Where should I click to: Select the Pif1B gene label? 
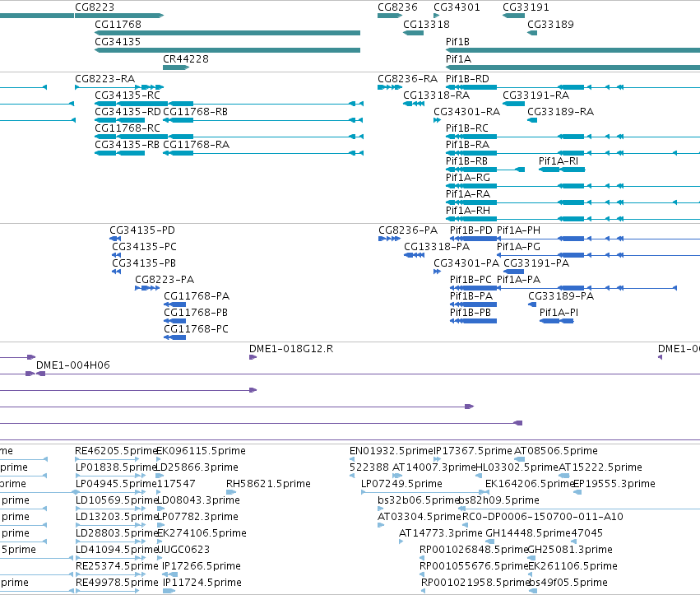point(457,42)
